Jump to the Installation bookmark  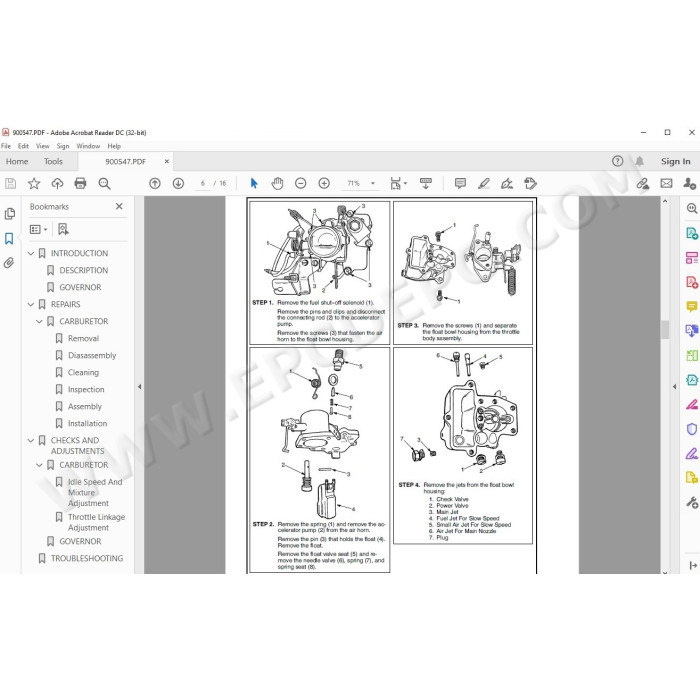tap(88, 423)
